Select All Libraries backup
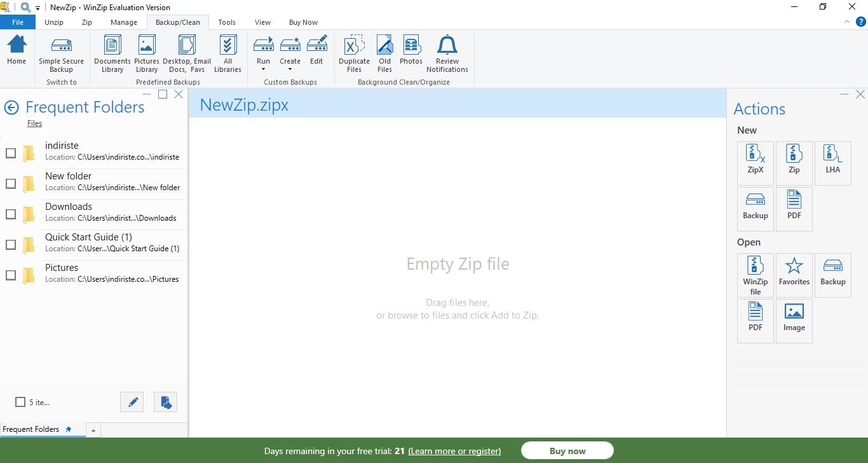This screenshot has width=868, height=463. pyautogui.click(x=227, y=55)
